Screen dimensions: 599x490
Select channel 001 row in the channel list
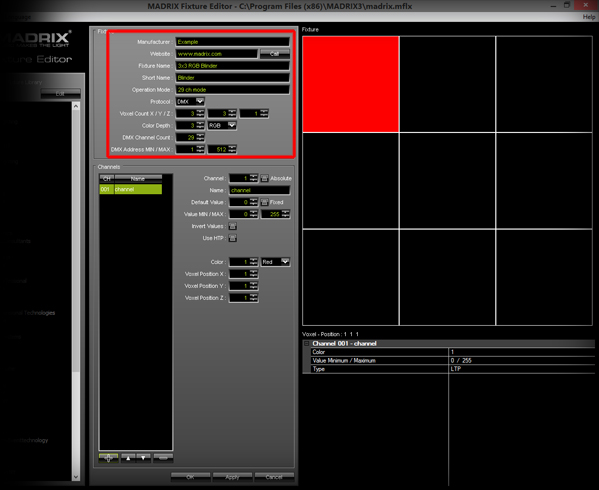click(131, 189)
